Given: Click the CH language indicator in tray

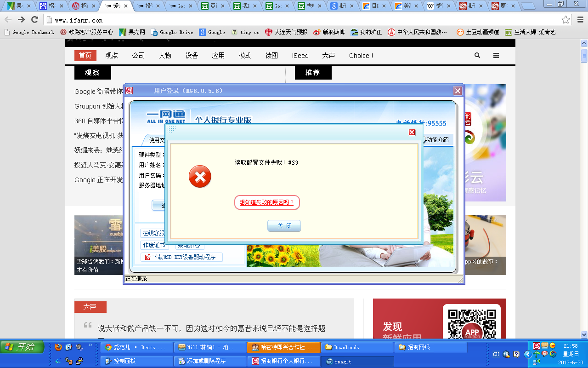Looking at the screenshot, I should click(496, 354).
